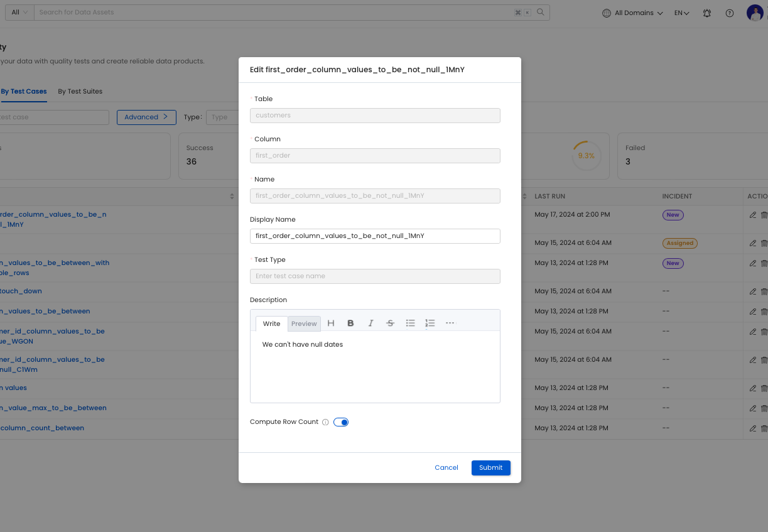Apply italic formatting in description editor
768x532 pixels.
click(x=370, y=323)
